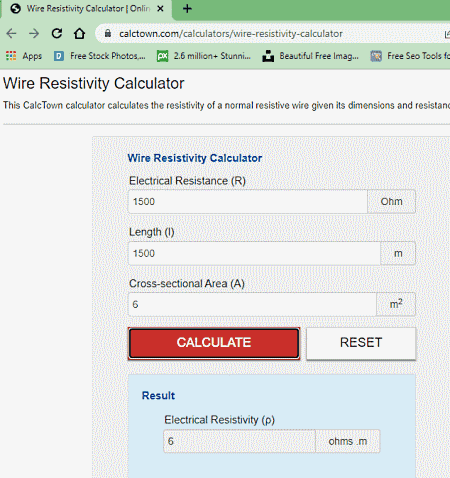Image resolution: width=450 pixels, height=478 pixels.
Task: Click the Cross-sectional Area (A) label
Action: [187, 283]
